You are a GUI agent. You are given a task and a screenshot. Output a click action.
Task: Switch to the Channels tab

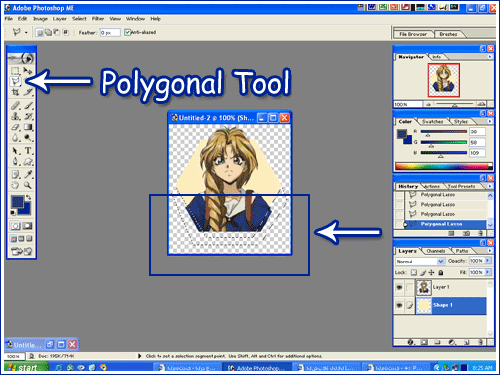(x=436, y=251)
